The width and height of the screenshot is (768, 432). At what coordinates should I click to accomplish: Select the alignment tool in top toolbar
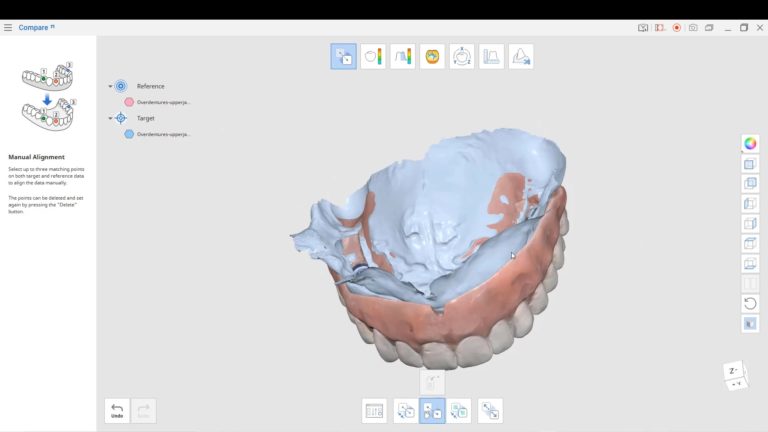(x=343, y=56)
